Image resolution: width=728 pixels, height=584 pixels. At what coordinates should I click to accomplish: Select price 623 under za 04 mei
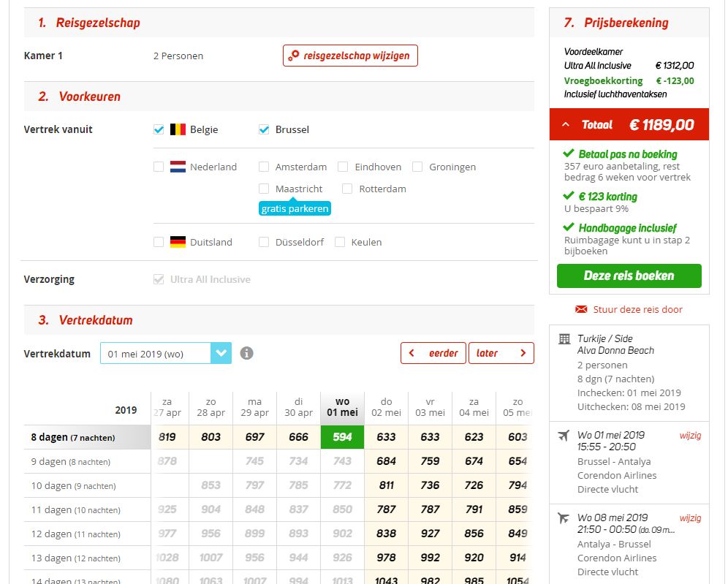pos(474,437)
